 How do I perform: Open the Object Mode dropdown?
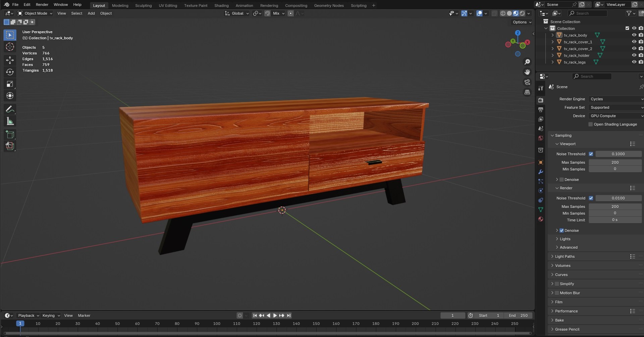click(35, 13)
